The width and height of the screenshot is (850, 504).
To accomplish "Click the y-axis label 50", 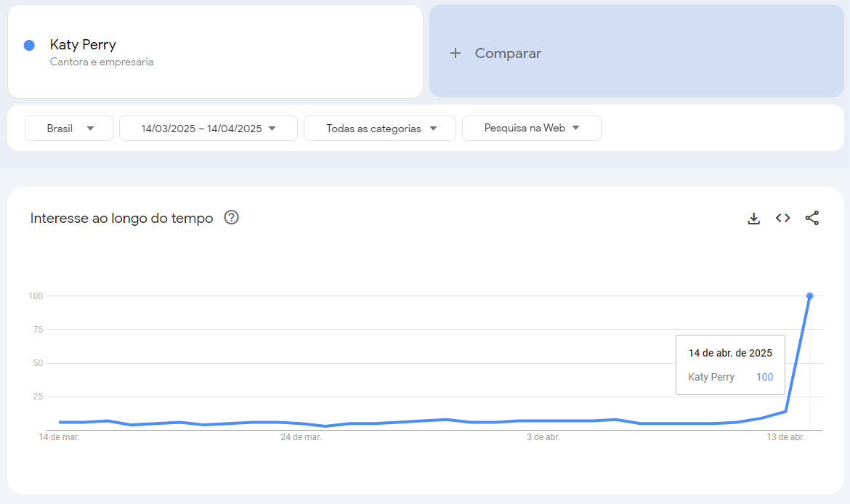I will 37,363.
